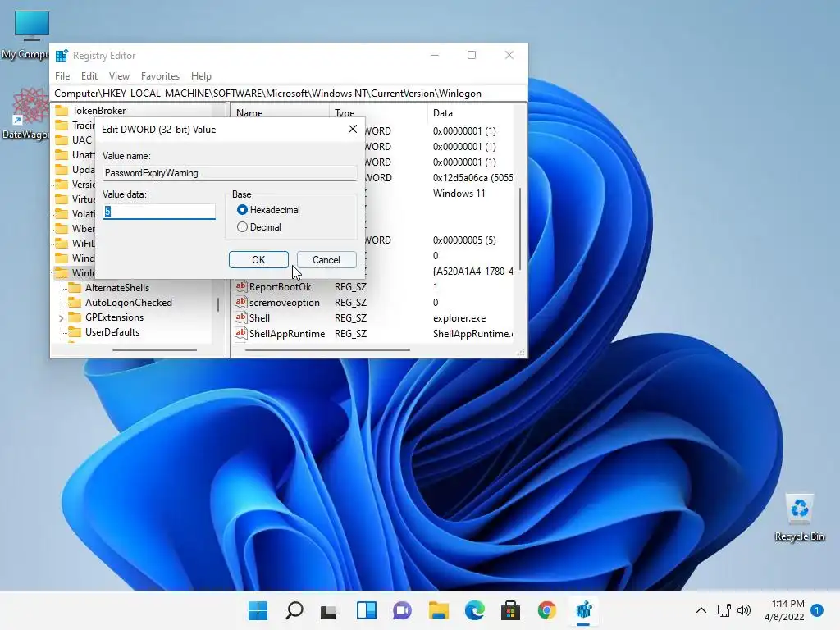Select the scremoveoption string value icon
Screen dimensions: 840x630
click(241, 302)
